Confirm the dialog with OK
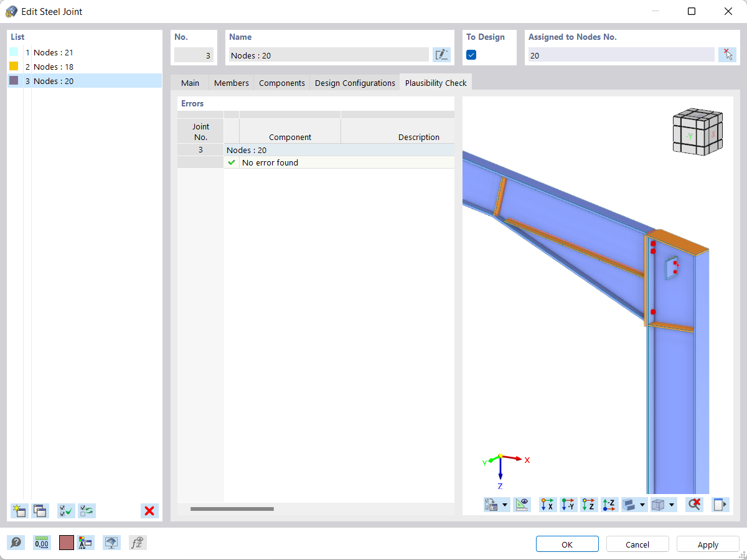747x560 pixels. click(567, 544)
